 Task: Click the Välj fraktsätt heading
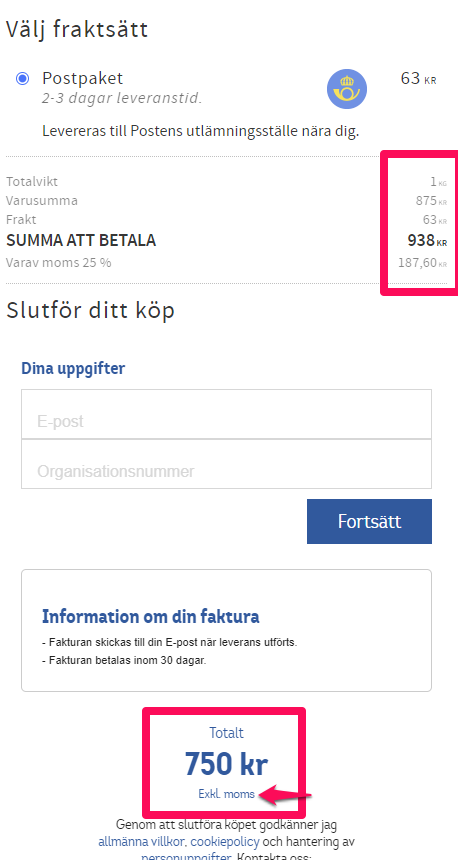(x=77, y=29)
